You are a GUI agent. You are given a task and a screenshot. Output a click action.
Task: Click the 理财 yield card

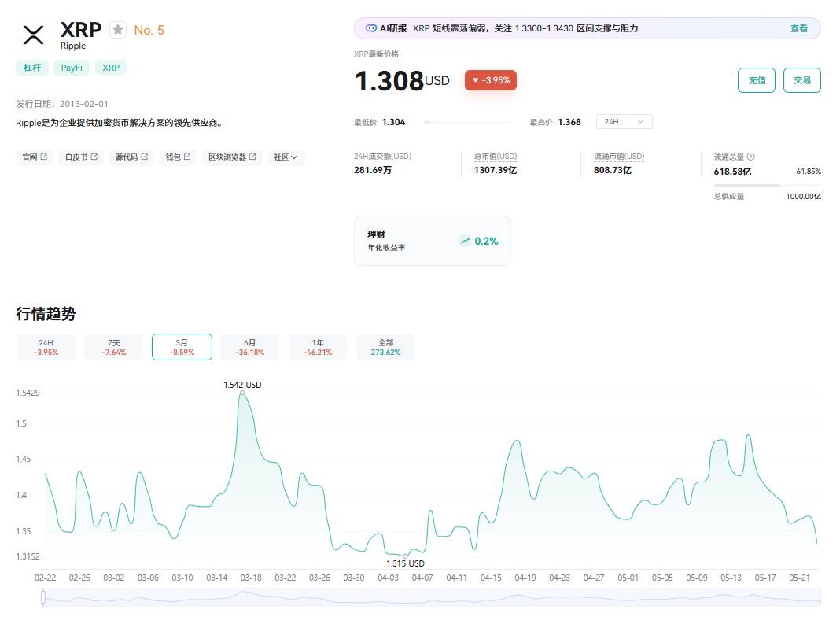coord(433,241)
